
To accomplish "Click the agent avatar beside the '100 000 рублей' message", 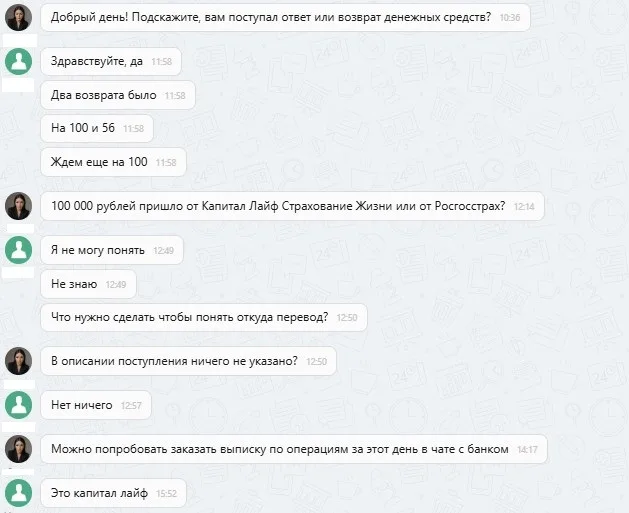I will click(18, 206).
